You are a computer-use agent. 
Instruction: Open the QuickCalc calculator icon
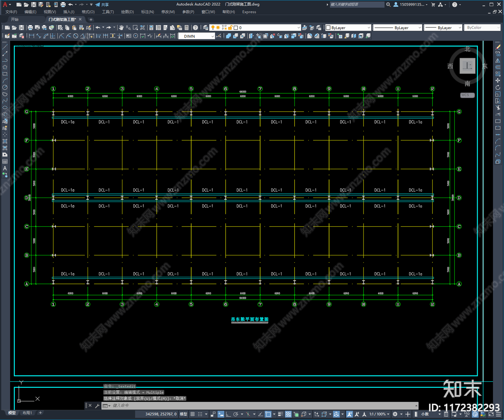pos(186,28)
